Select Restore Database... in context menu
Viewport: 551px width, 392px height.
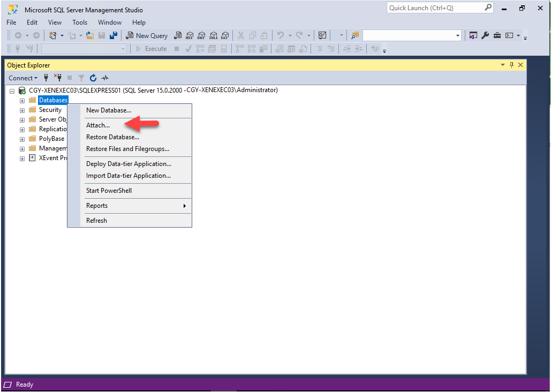coord(112,137)
